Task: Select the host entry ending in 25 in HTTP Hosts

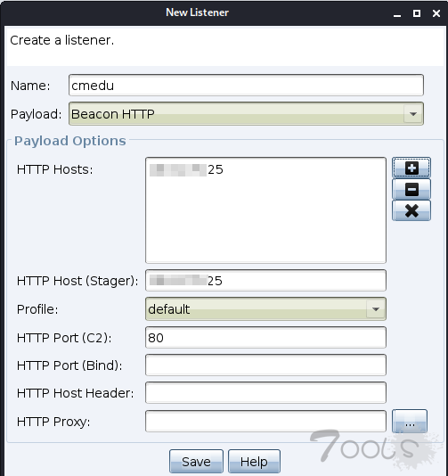Action: pos(186,169)
